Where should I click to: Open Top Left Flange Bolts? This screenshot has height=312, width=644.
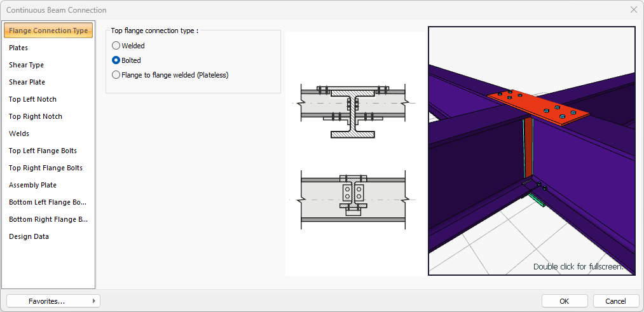pos(43,151)
